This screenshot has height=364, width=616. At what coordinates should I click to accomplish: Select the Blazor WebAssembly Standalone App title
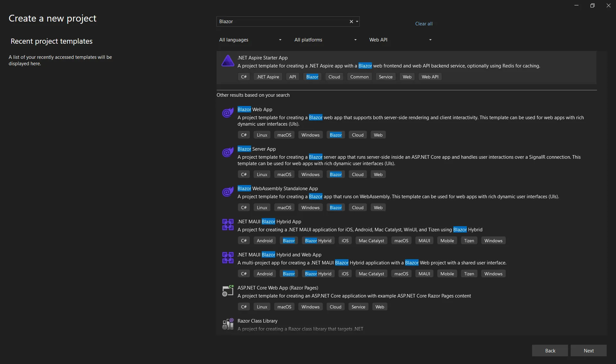point(277,189)
